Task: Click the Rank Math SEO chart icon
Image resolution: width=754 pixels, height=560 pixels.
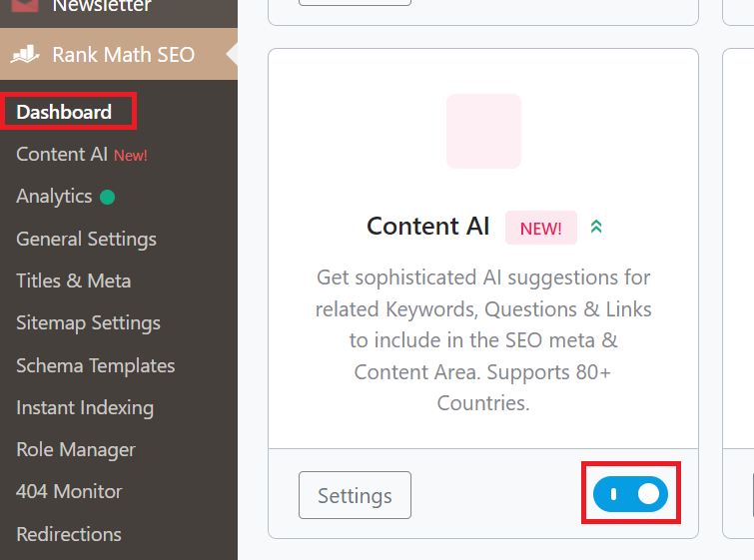Action: pos(25,54)
